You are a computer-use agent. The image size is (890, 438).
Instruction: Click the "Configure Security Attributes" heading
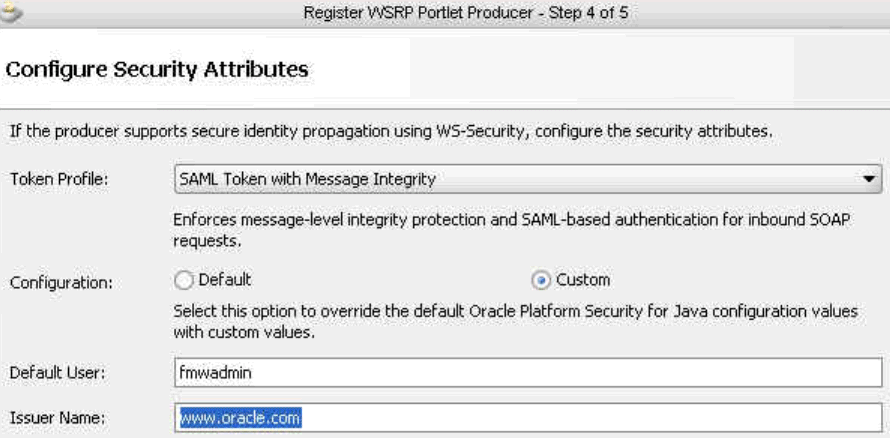(x=157, y=70)
